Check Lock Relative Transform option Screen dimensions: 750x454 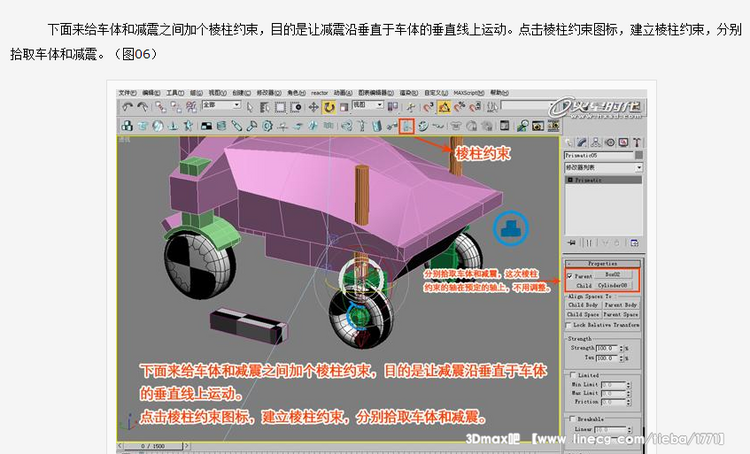coord(570,325)
